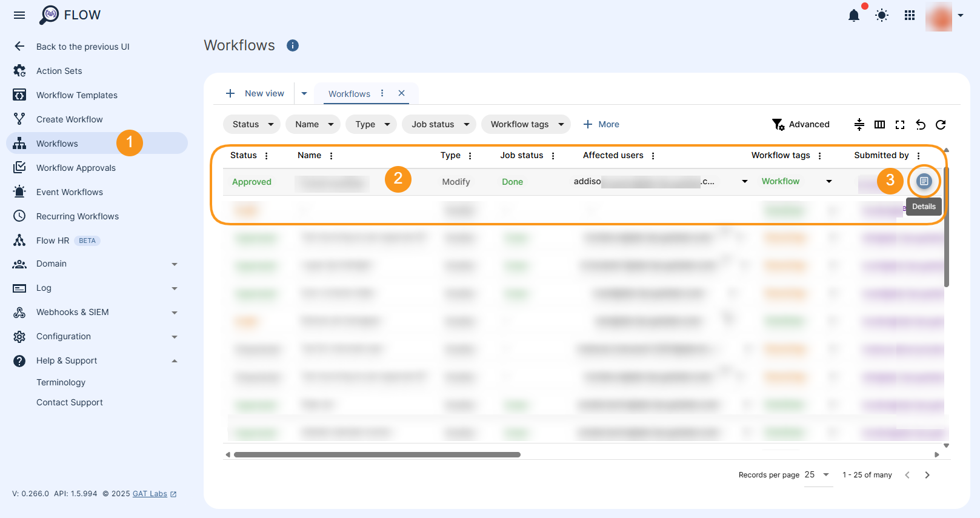Open Flow HR beta section

[x=53, y=241]
